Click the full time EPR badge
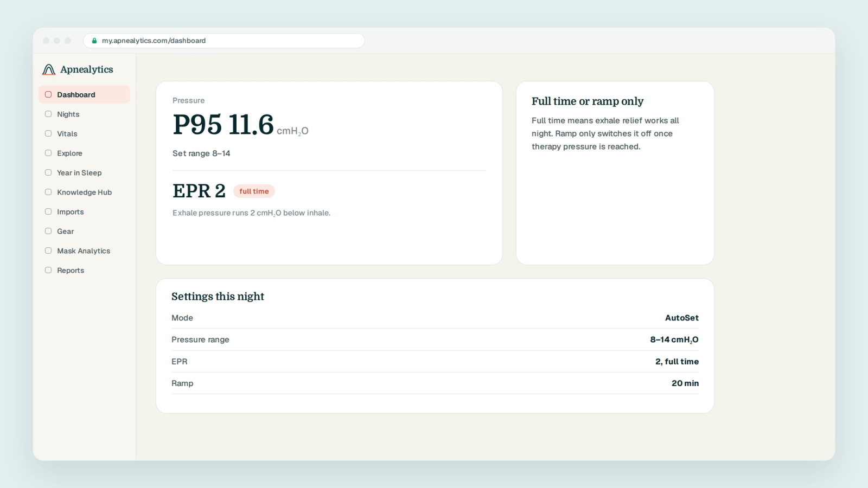868x488 pixels. coord(254,191)
